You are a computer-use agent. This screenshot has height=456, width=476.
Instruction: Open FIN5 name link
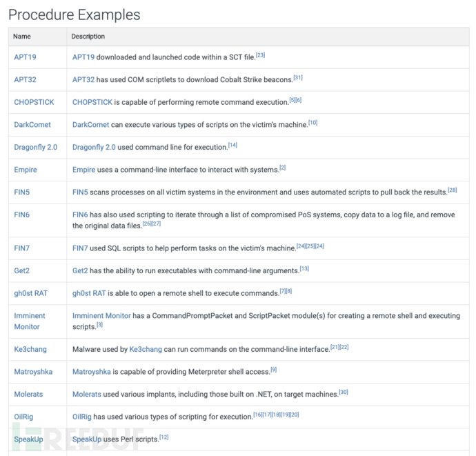click(x=21, y=192)
